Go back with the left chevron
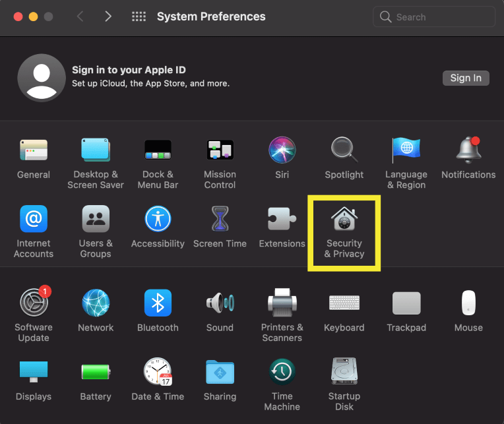The height and width of the screenshot is (424, 504). click(80, 16)
